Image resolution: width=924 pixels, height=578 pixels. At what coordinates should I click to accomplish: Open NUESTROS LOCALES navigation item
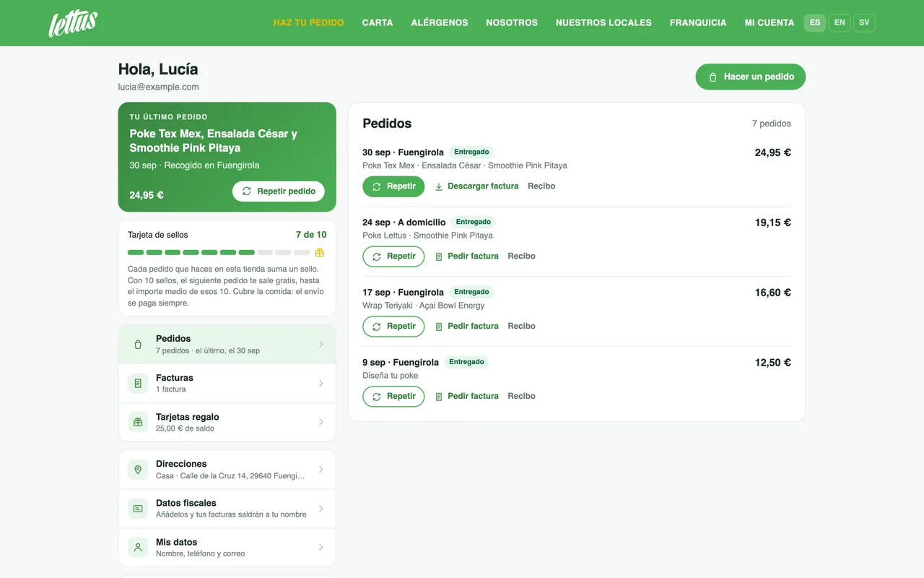(x=603, y=23)
